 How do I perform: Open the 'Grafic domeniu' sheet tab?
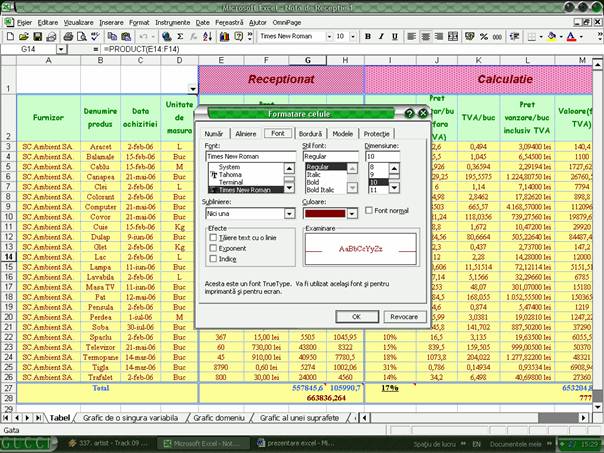(219, 418)
